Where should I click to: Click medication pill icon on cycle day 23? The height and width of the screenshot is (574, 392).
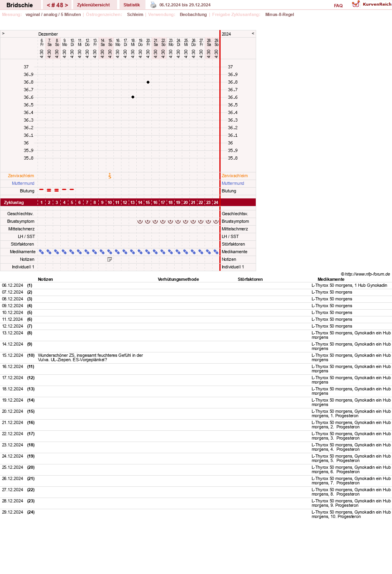point(209,252)
